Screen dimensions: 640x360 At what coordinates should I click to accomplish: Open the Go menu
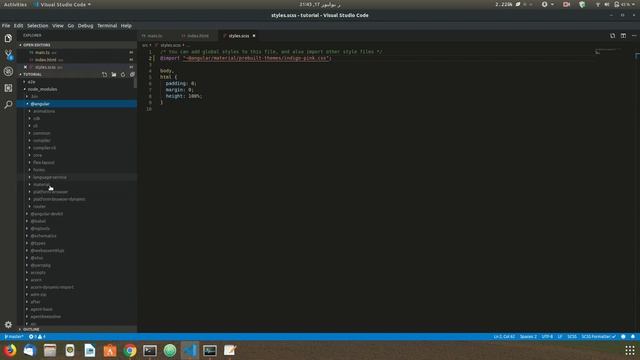(x=71, y=26)
